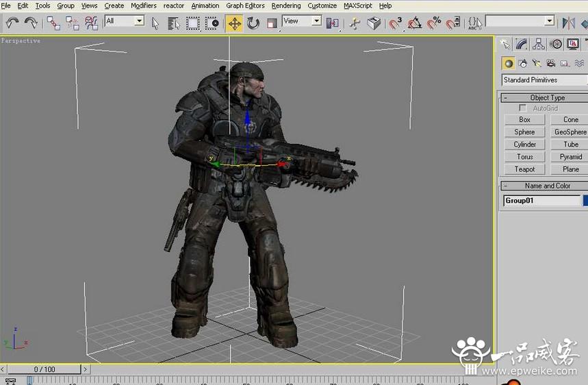Click the Teapot primitive button

(524, 169)
